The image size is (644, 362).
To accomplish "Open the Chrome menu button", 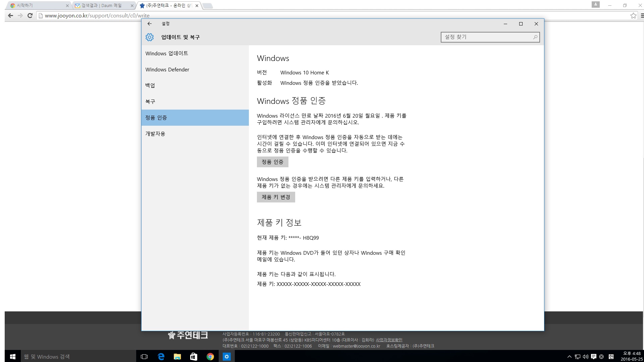I will (x=642, y=15).
